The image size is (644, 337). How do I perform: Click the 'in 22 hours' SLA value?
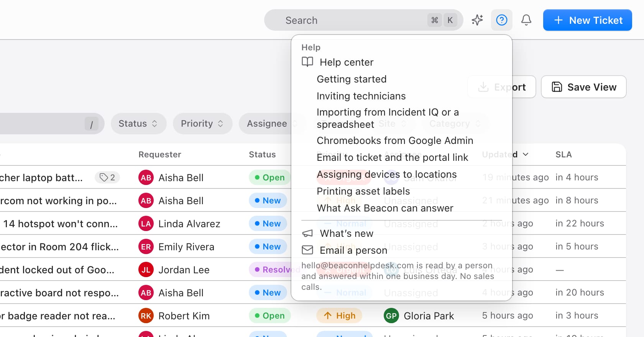pos(580,223)
